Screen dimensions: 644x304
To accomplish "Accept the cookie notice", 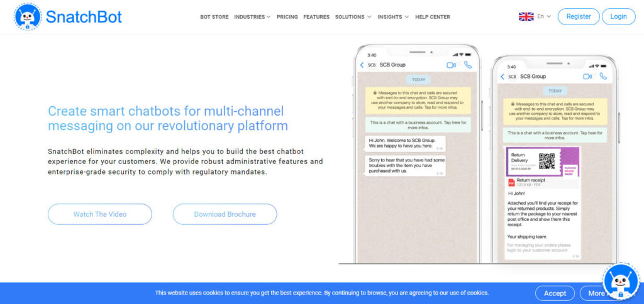I will pos(555,293).
